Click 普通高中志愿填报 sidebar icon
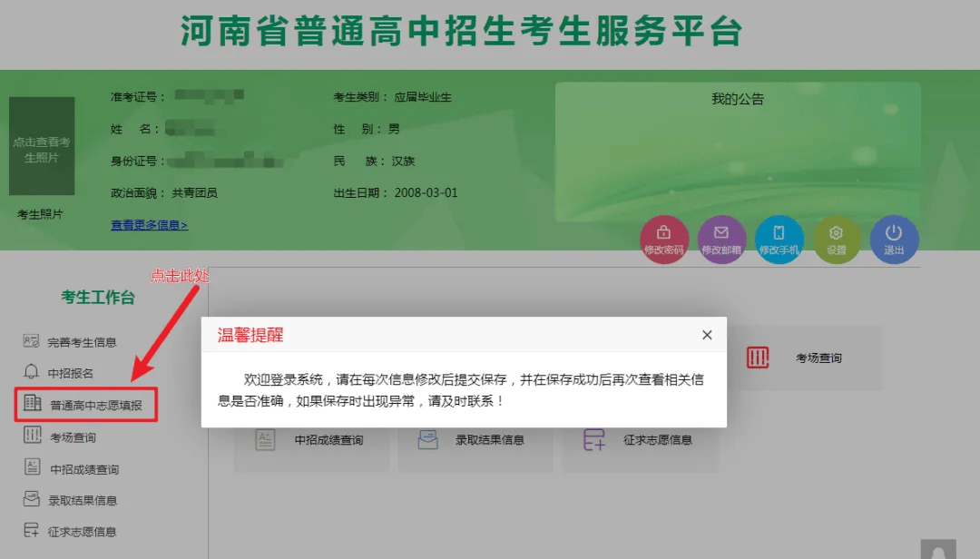This screenshot has height=559, width=980. click(32, 403)
